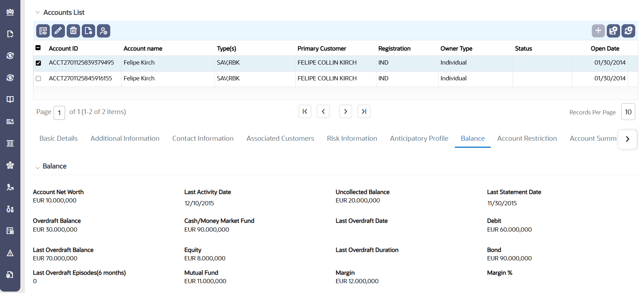This screenshot has width=644, height=293.
Task: Click Equity value EUR 8.000,000
Action: (x=205, y=258)
